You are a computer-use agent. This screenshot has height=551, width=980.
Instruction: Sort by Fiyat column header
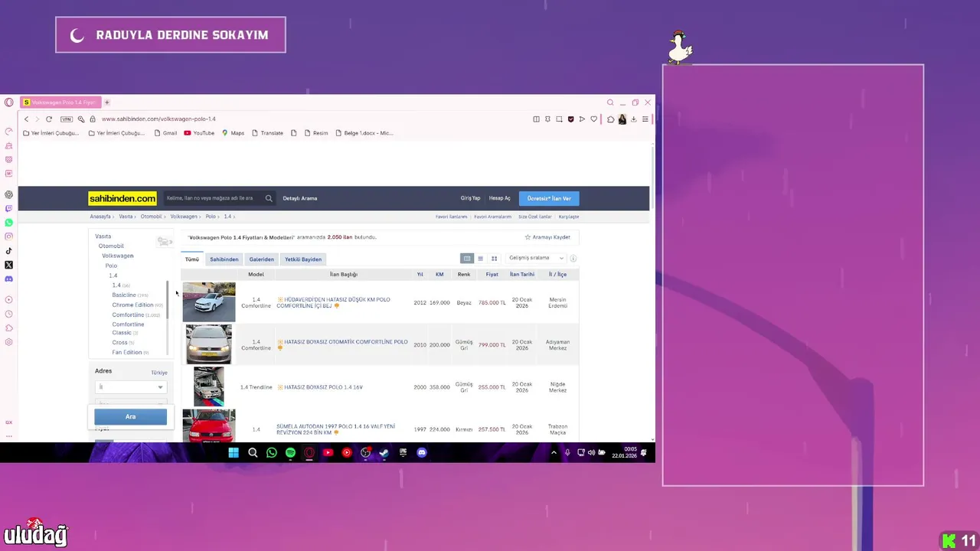(492, 274)
